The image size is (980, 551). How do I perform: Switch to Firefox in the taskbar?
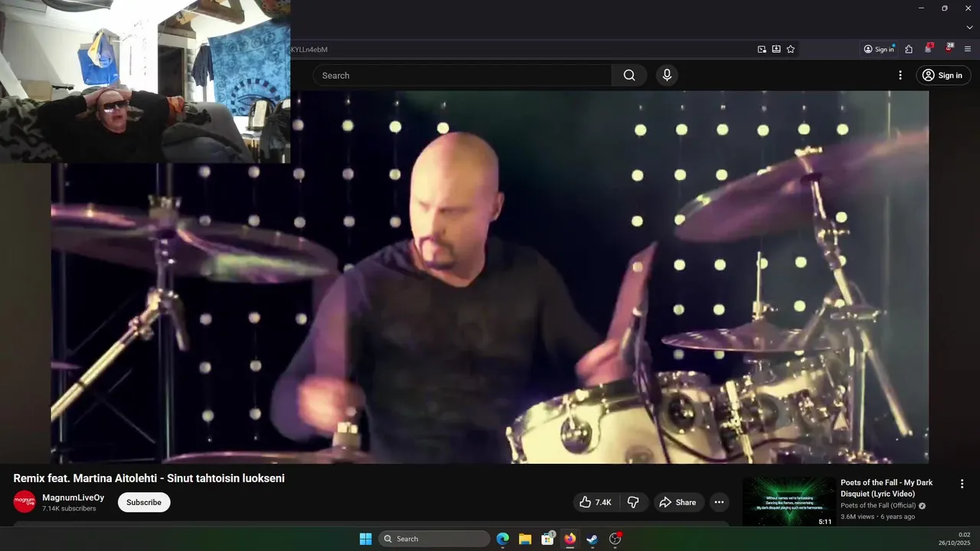[570, 539]
